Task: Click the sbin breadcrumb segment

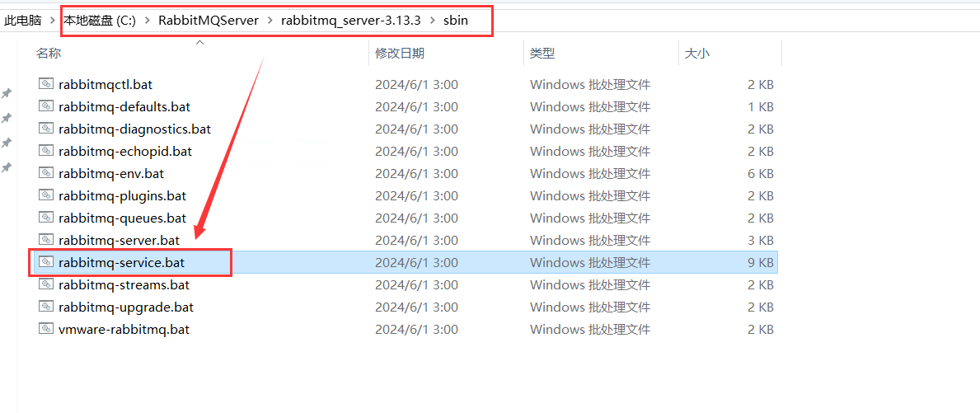Action: 456,21
